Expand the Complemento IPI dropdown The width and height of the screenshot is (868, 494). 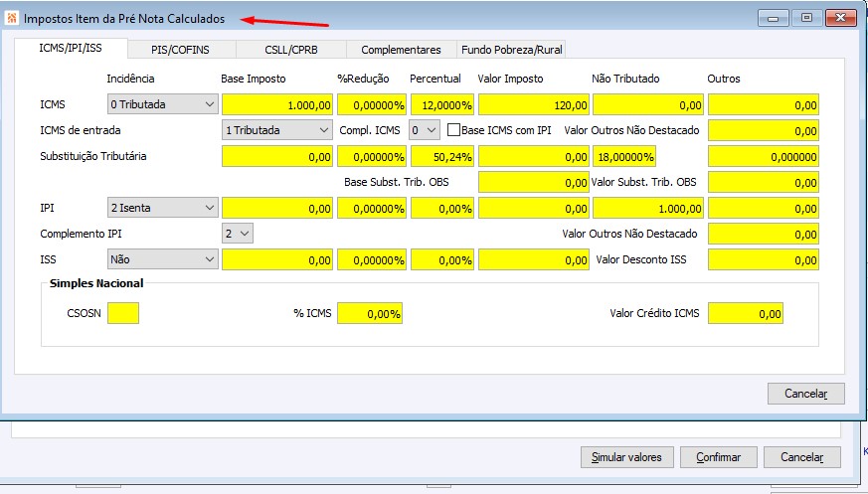pyautogui.click(x=238, y=234)
